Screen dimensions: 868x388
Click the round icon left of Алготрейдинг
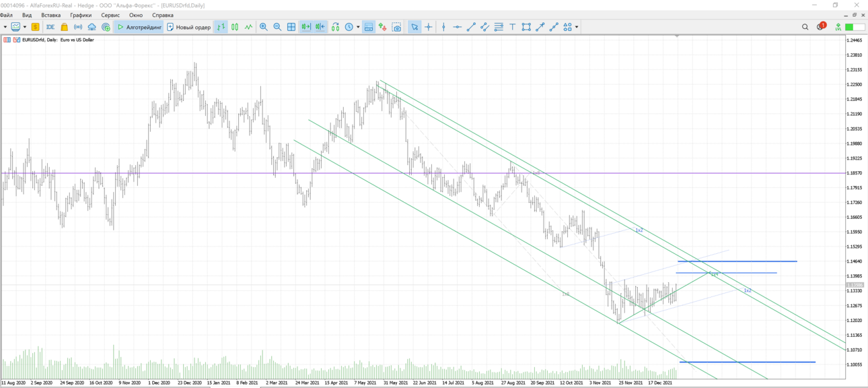[x=106, y=27]
